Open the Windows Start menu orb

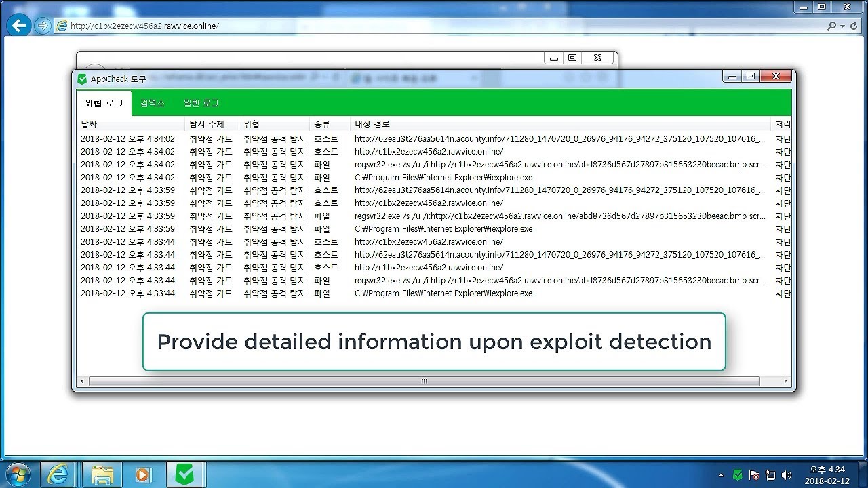[18, 474]
